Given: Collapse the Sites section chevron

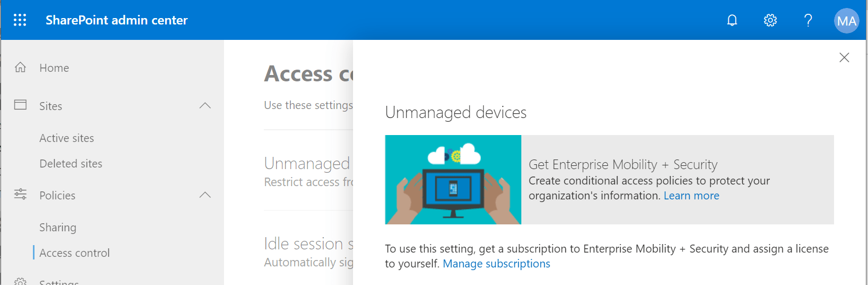Looking at the screenshot, I should [x=205, y=106].
